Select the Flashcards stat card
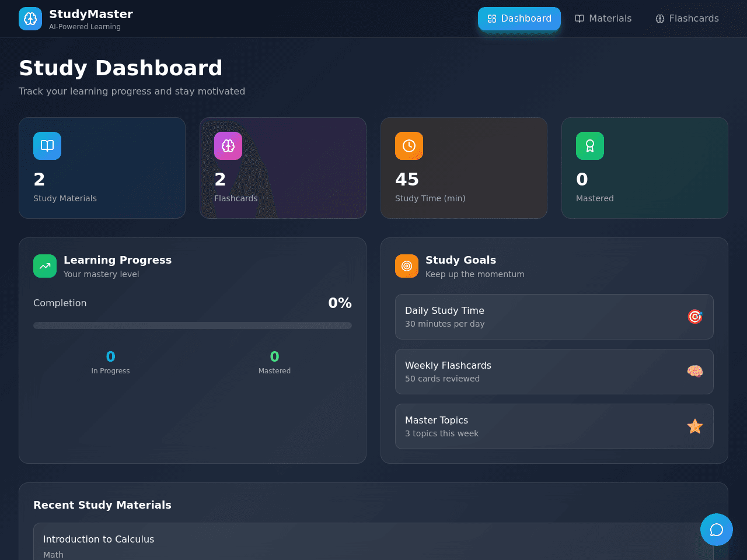The image size is (747, 560). point(283,168)
